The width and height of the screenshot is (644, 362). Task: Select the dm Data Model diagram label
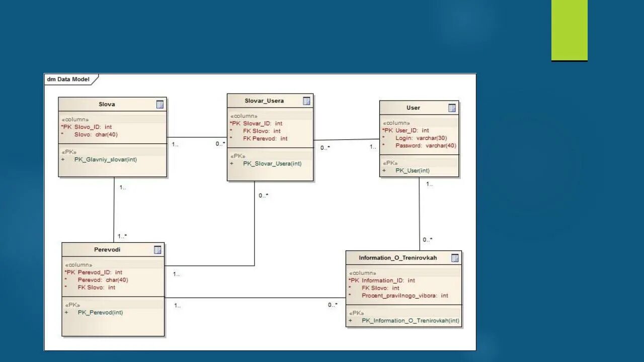pos(68,79)
